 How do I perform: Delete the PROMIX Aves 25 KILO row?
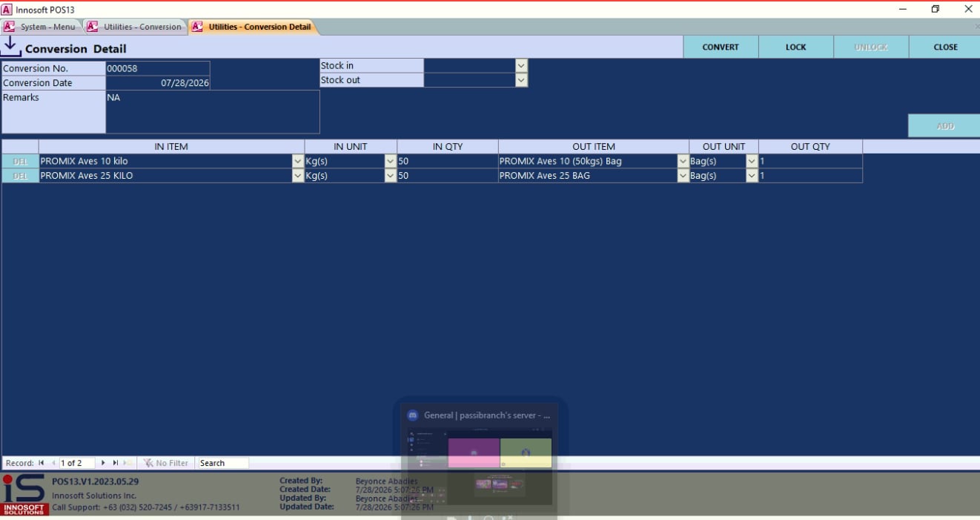coord(20,176)
